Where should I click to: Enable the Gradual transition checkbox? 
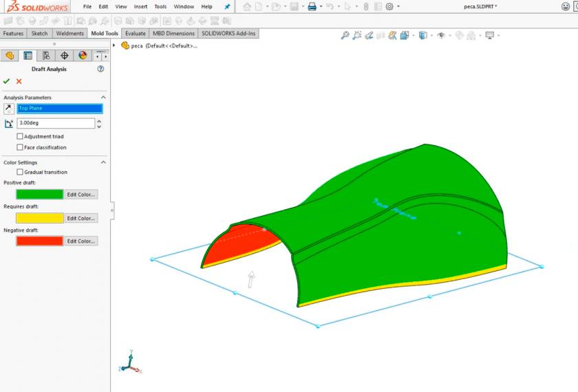(20, 172)
